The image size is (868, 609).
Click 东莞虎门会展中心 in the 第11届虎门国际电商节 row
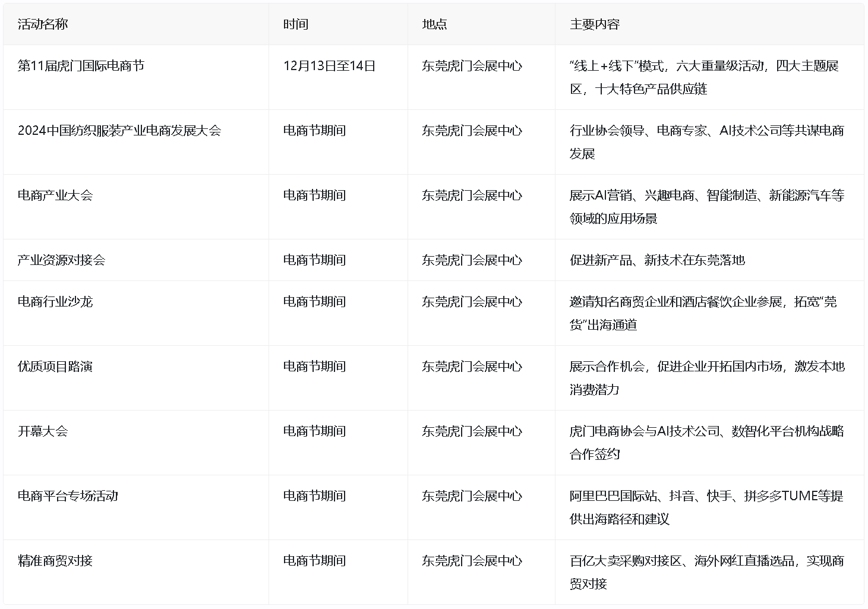point(472,66)
